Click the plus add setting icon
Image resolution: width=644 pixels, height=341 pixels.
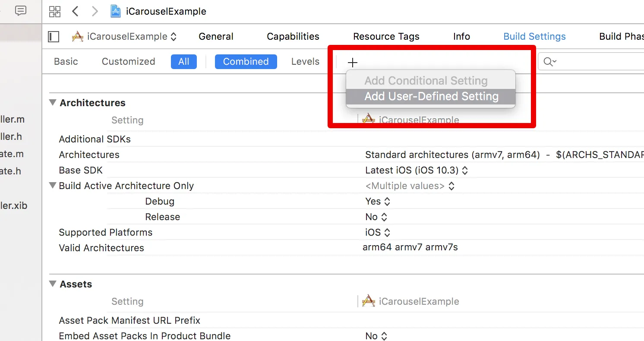[x=353, y=63]
